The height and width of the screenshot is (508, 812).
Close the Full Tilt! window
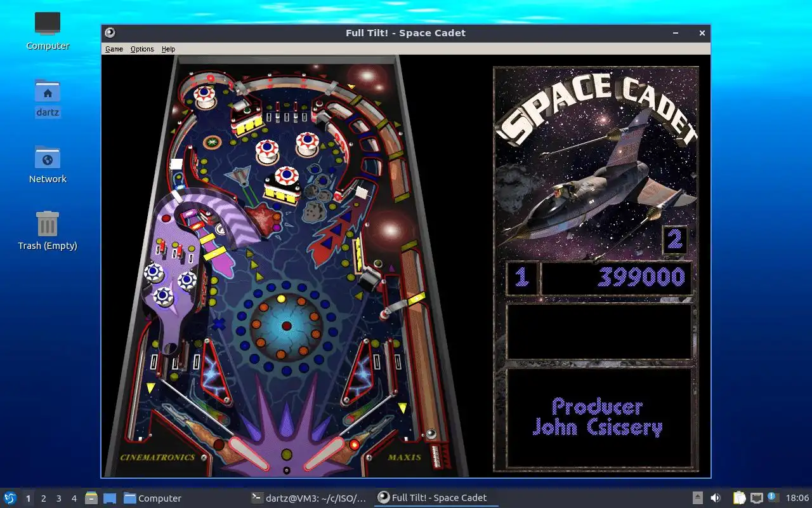point(702,33)
